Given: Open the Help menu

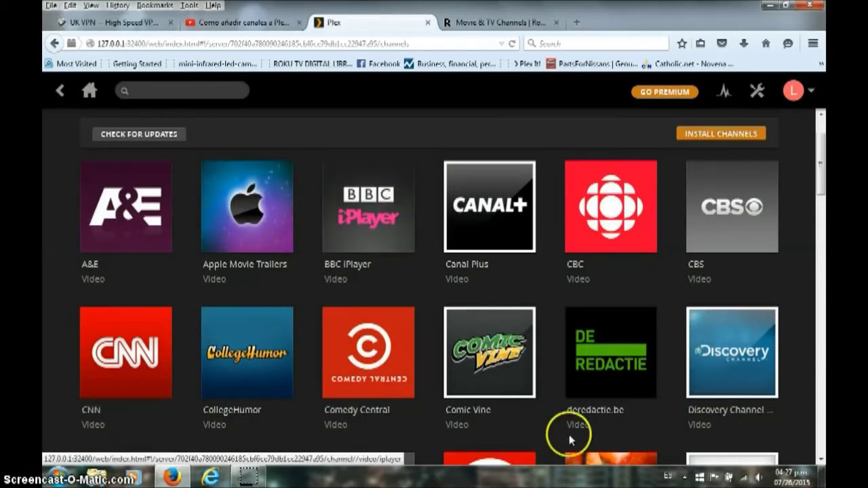Looking at the screenshot, I should tap(213, 5).
